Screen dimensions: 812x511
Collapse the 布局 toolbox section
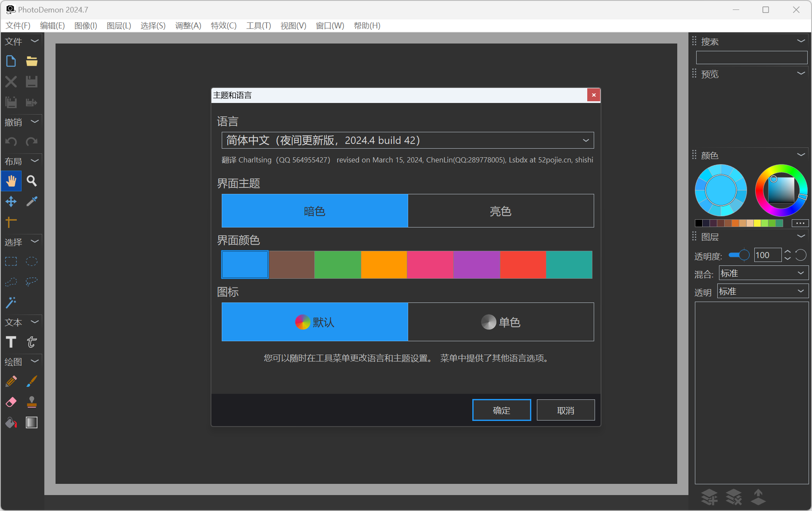pos(35,161)
